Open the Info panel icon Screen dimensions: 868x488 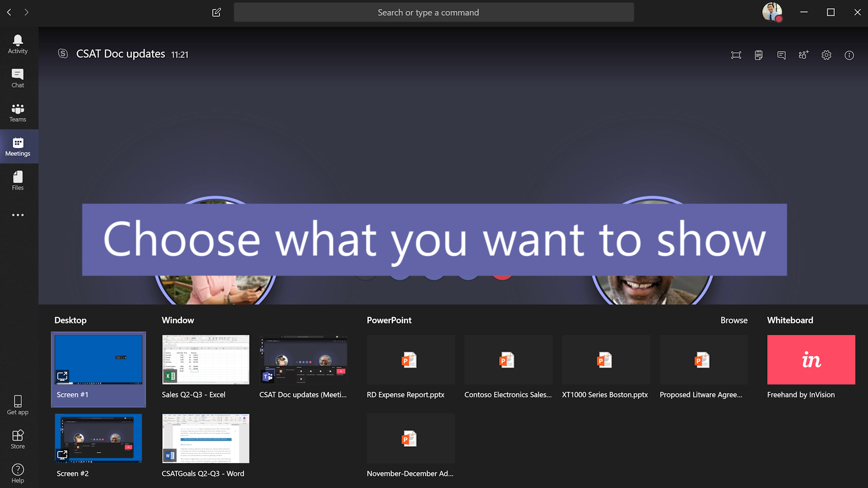point(849,55)
